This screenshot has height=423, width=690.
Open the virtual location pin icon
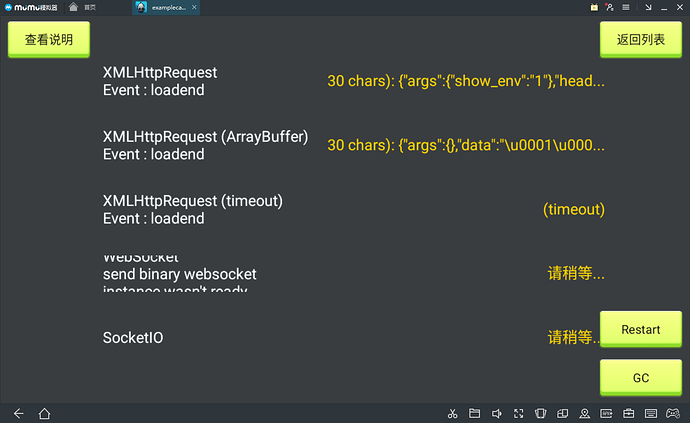(584, 414)
